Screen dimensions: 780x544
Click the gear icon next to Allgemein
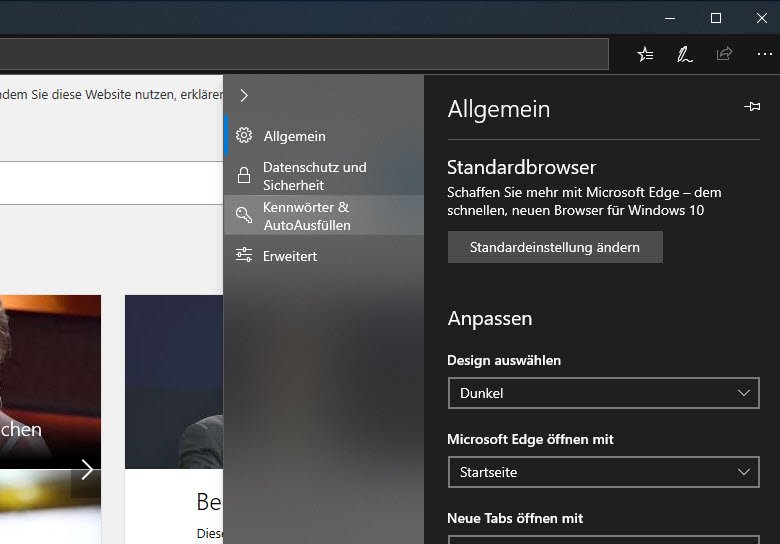244,135
